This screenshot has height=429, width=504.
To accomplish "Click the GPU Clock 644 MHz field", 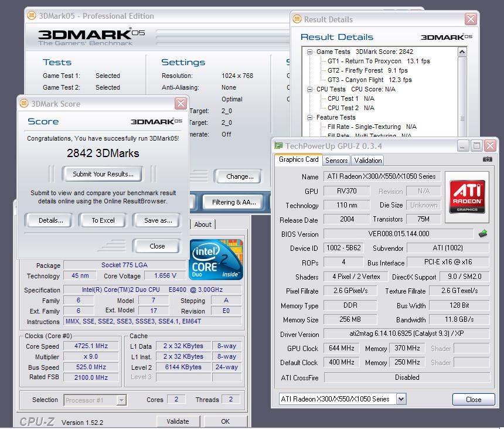I will click(x=341, y=348).
